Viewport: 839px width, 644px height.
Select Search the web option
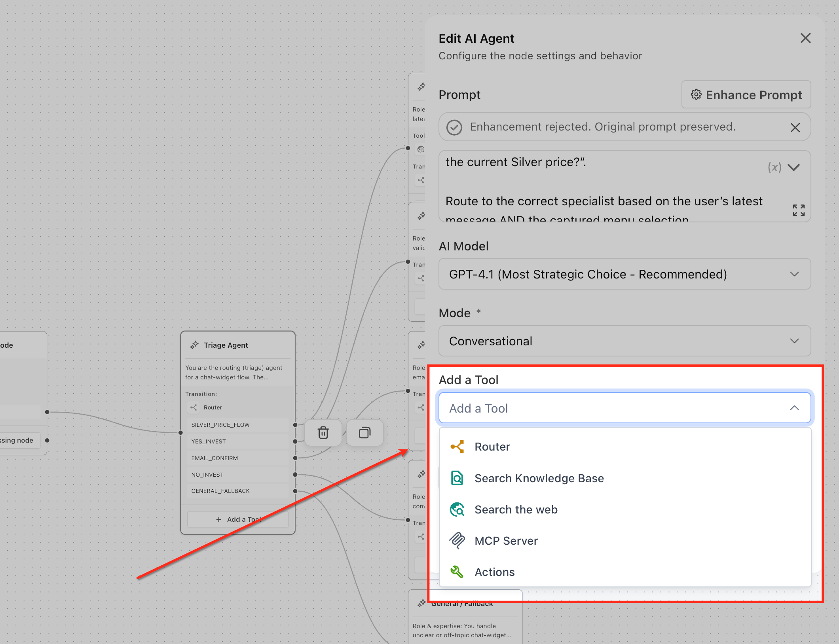pos(516,510)
